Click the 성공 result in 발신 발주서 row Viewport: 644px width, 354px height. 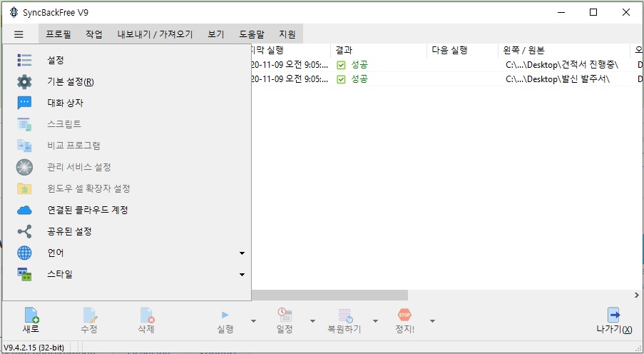359,79
